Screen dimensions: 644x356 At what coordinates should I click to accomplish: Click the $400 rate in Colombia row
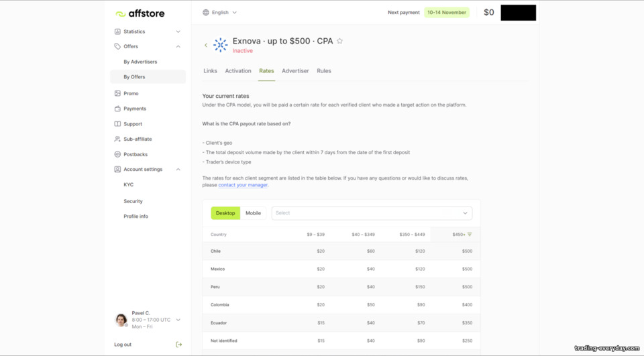pyautogui.click(x=467, y=305)
